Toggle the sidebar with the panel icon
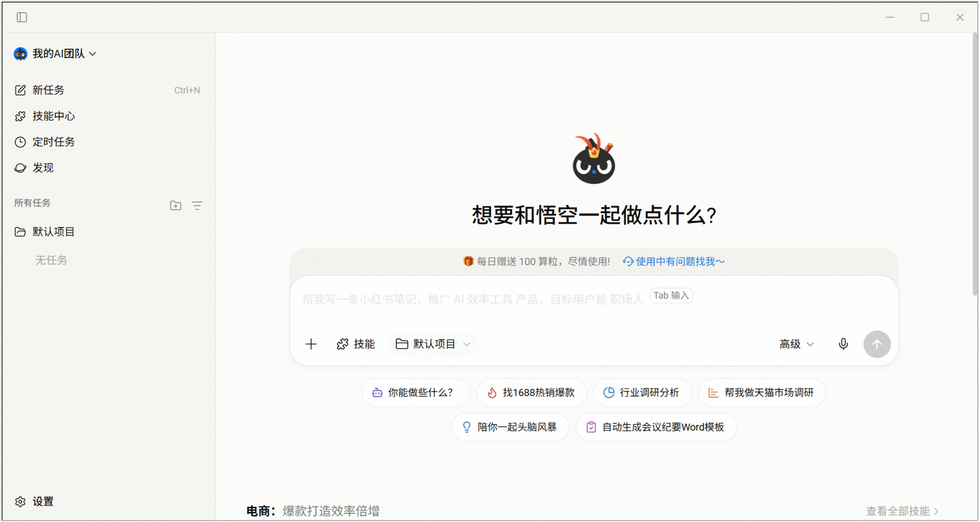Viewport: 980px width, 522px height. point(21,17)
